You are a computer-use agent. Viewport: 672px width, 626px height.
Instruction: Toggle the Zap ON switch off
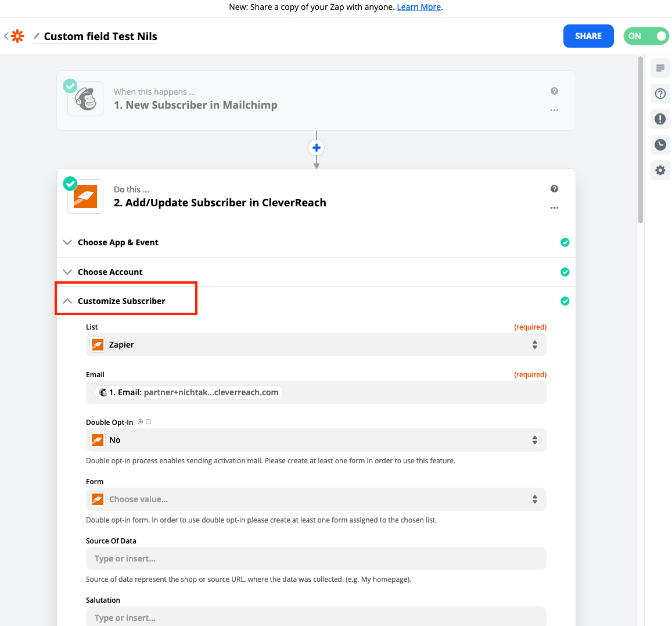tap(646, 36)
